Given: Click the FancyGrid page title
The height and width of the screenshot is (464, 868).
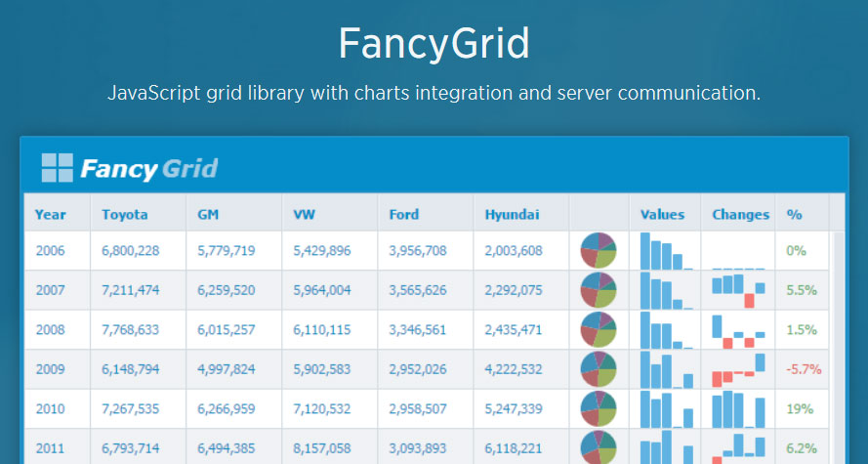Looking at the screenshot, I should [x=434, y=44].
